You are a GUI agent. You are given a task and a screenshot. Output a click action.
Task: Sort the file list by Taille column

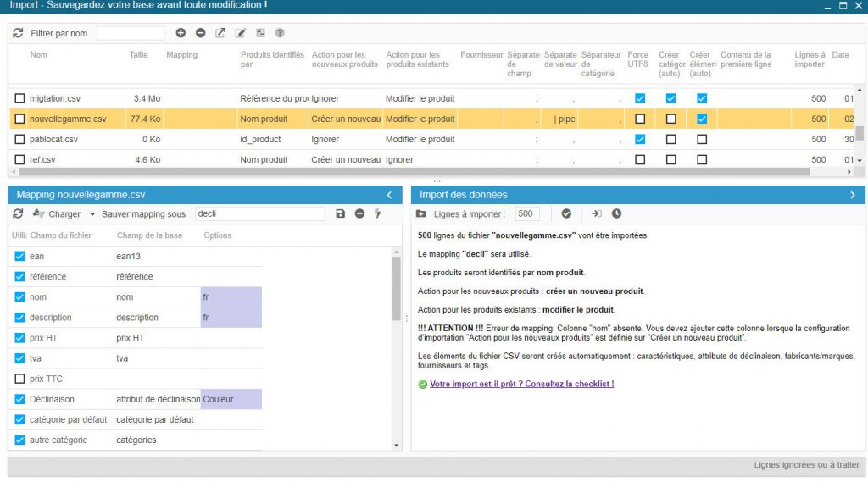coord(138,55)
